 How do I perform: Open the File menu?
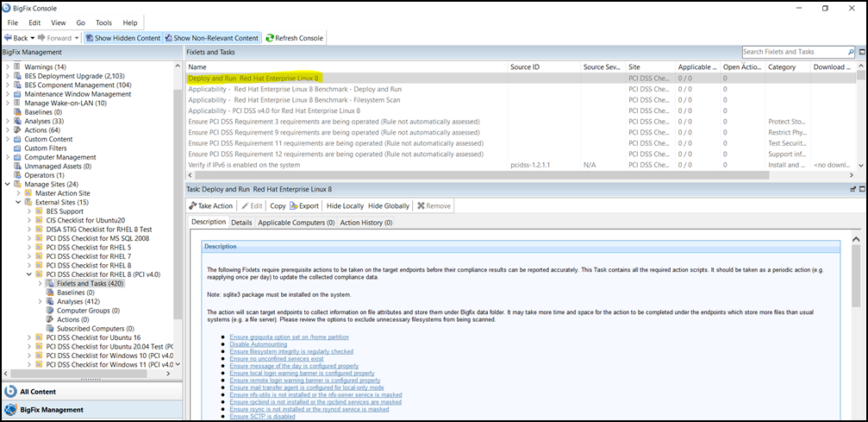[13, 22]
